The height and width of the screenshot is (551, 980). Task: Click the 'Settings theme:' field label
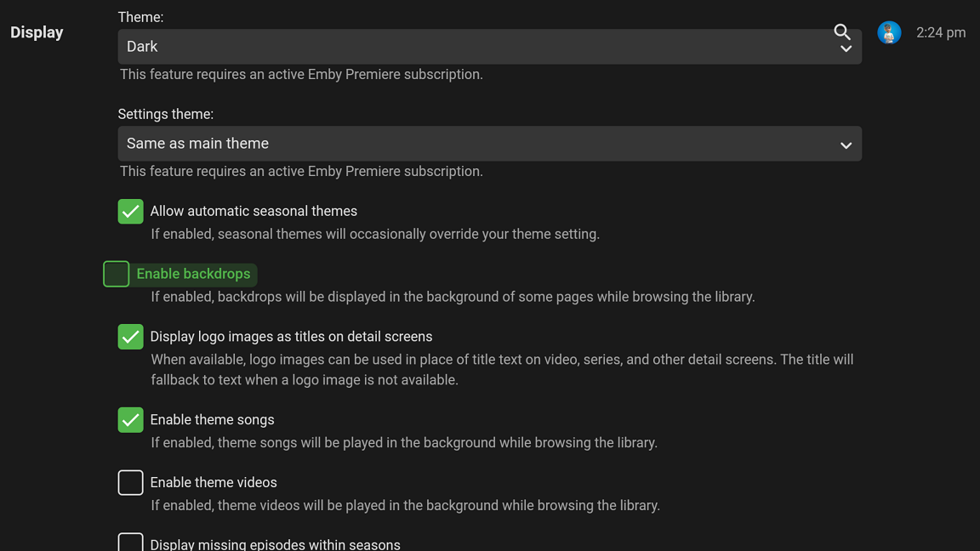[x=165, y=114]
